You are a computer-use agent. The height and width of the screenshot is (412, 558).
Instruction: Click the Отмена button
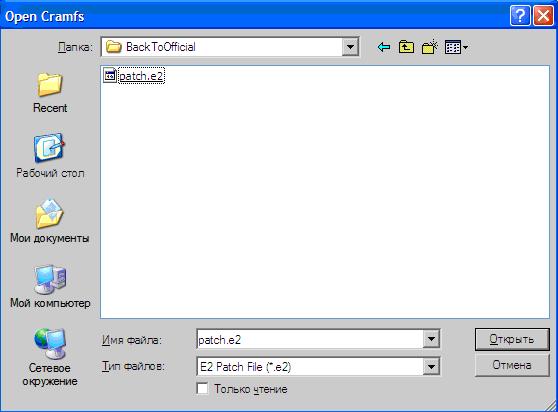point(512,365)
